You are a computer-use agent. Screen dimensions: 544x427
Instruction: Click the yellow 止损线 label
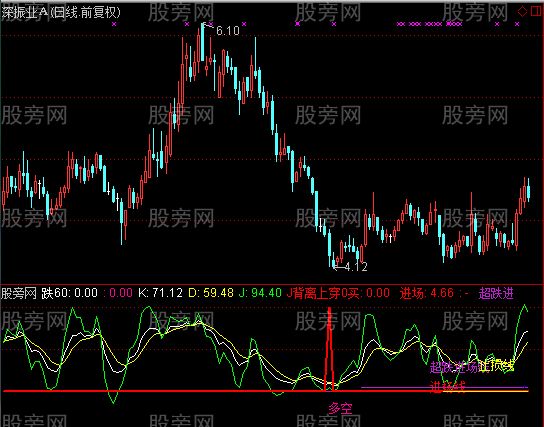pyautogui.click(x=496, y=366)
